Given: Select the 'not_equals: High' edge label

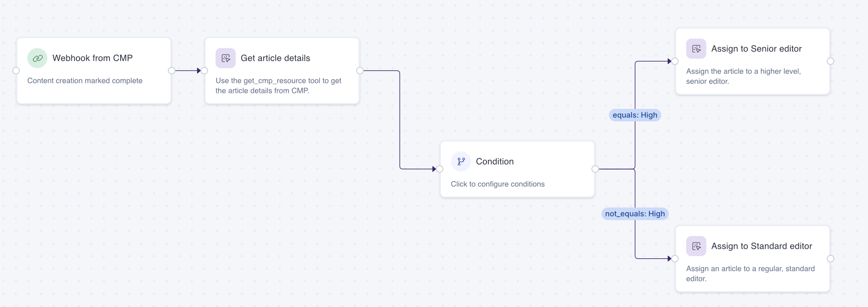Looking at the screenshot, I should (x=635, y=214).
